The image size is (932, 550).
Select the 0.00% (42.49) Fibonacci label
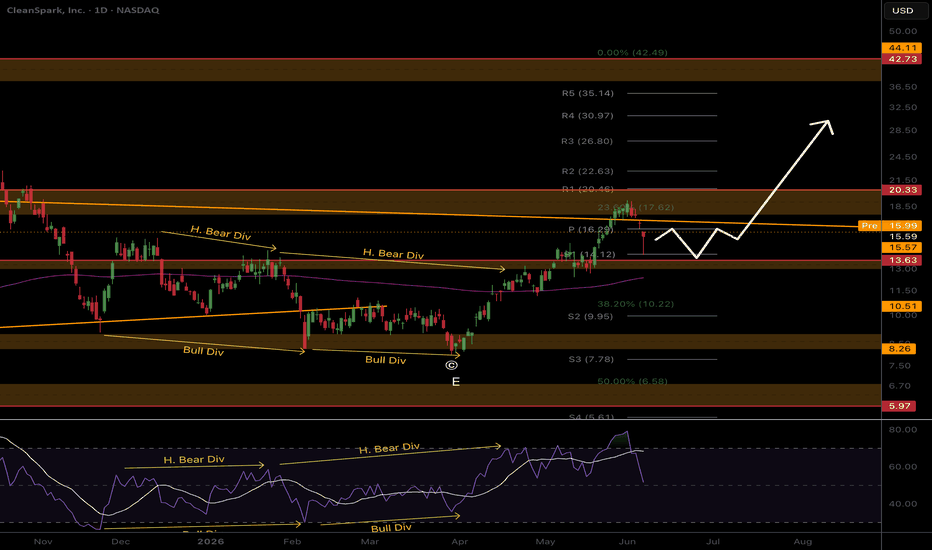[632, 52]
